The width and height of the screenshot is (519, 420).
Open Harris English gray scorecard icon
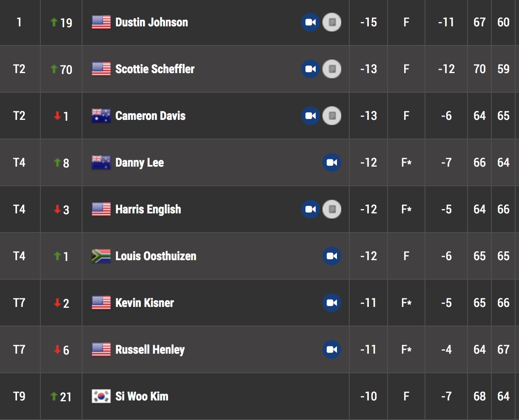coord(332,209)
